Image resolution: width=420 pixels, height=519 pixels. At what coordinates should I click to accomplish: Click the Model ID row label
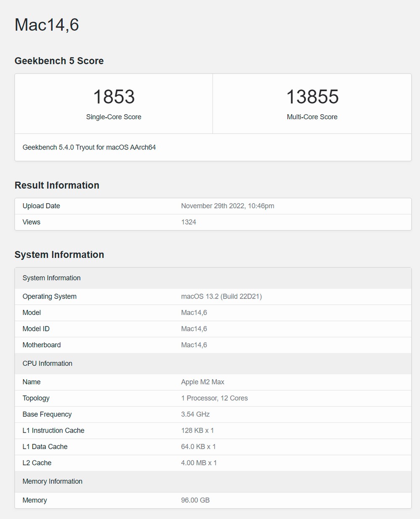[x=36, y=329]
